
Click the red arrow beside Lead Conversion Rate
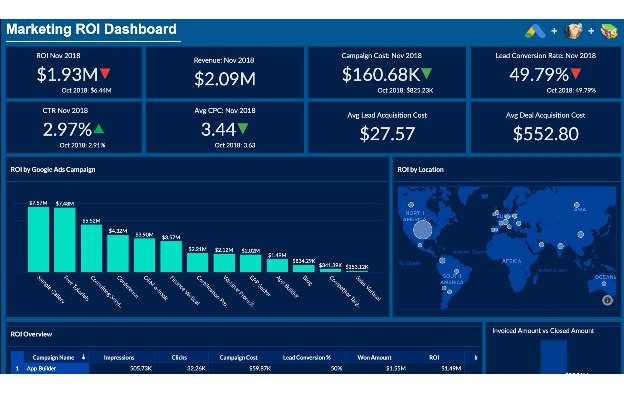575,73
